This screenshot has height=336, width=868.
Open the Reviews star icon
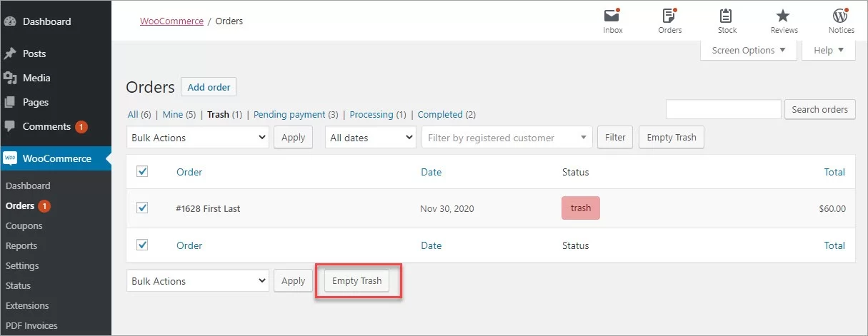[784, 16]
